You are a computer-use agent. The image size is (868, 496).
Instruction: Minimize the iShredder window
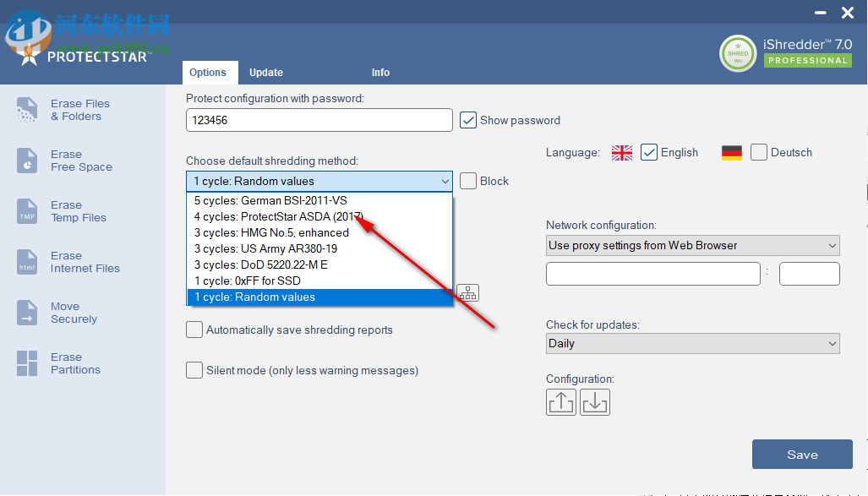pos(821,12)
